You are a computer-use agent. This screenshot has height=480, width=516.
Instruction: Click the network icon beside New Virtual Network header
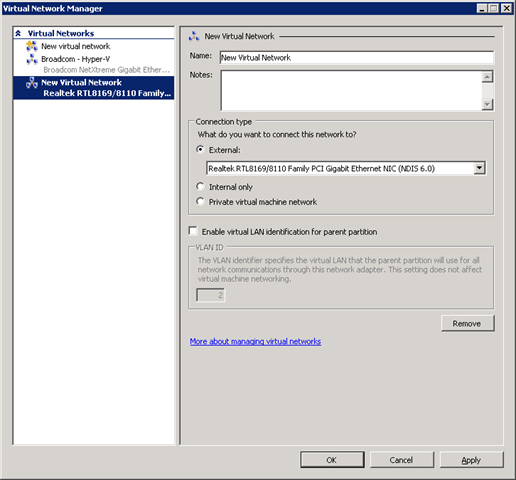pyautogui.click(x=194, y=36)
